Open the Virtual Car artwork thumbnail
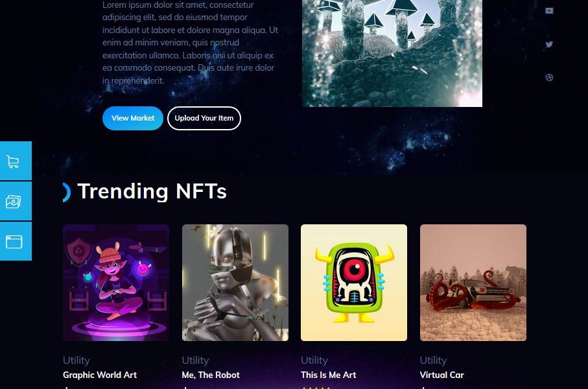588x389 pixels. pyautogui.click(x=473, y=283)
